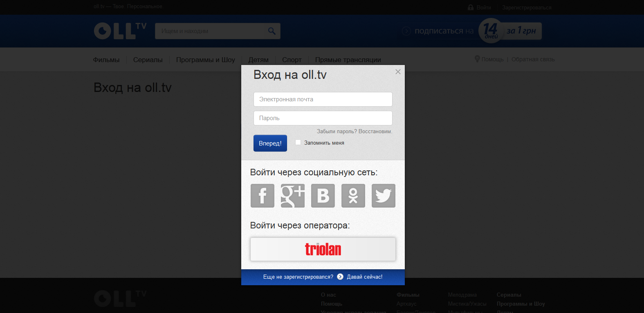Screen dimensions: 644x313
Task: Click Давай сейчас! registration link
Action: (365, 277)
